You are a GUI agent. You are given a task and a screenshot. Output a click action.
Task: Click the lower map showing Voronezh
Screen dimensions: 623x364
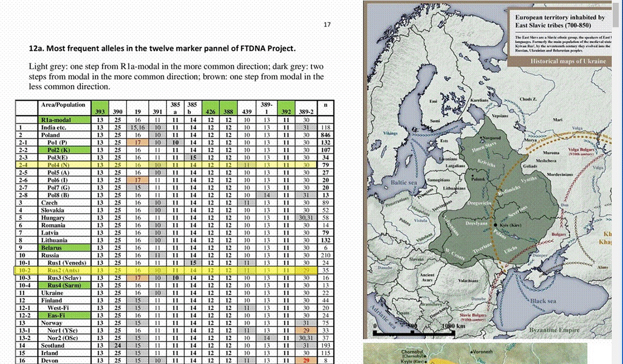[x=475, y=353]
